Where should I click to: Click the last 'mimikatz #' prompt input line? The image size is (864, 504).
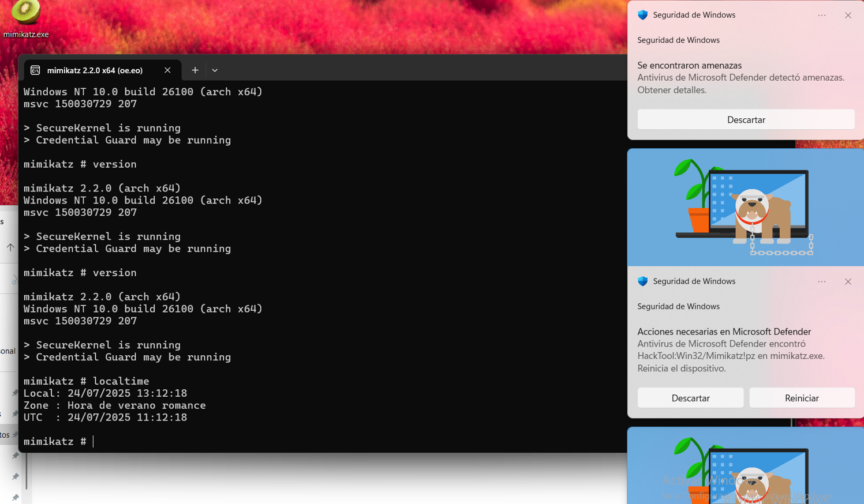[58, 441]
